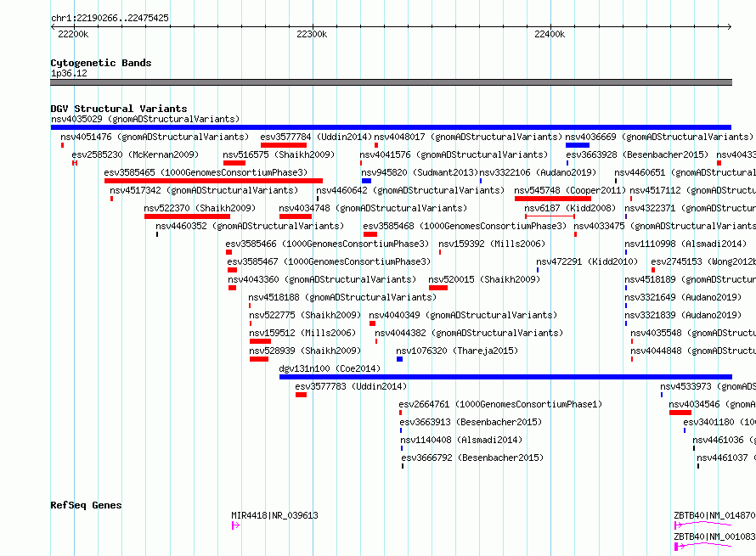The height and width of the screenshot is (556, 756).
Task: Open esv3663913 (Besenbacher2015) label
Action: (x=471, y=422)
